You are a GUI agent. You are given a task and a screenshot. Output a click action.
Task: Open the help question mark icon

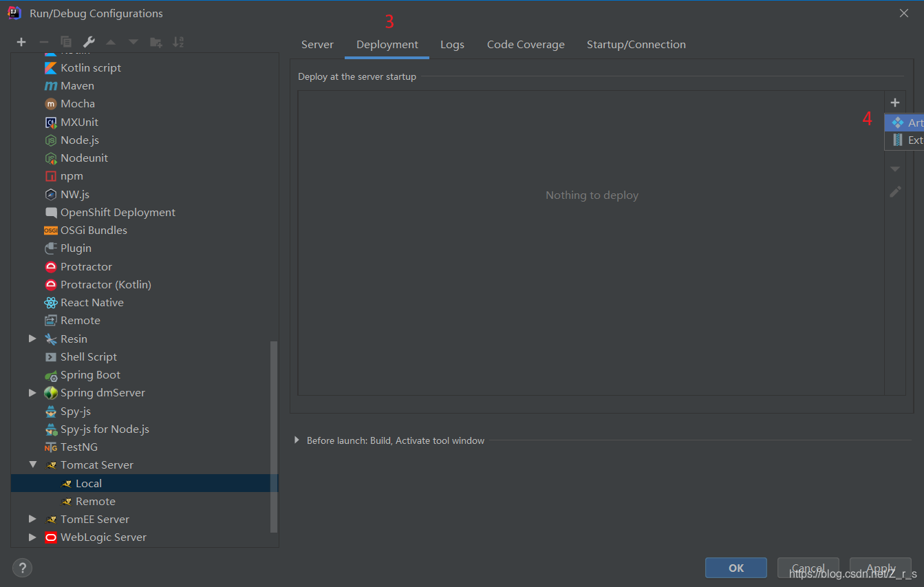click(22, 568)
